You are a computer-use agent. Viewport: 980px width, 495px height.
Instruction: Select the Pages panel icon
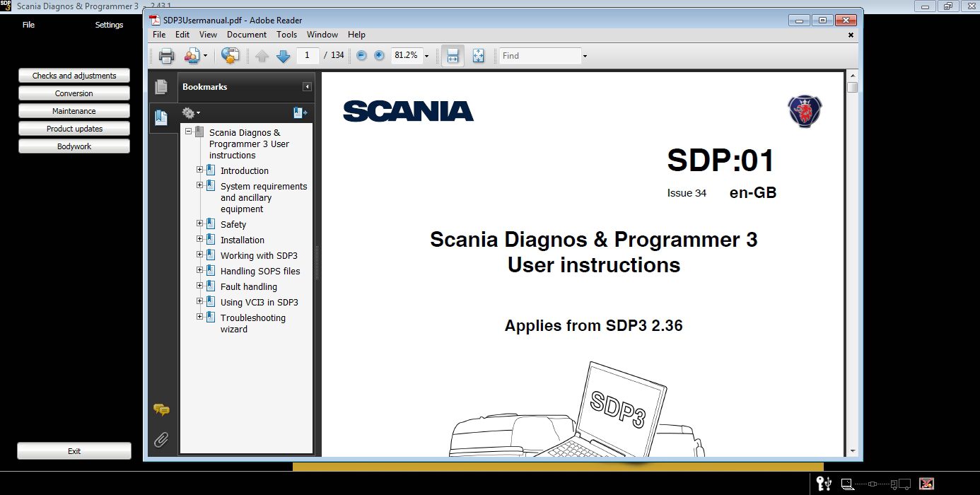coord(161,87)
